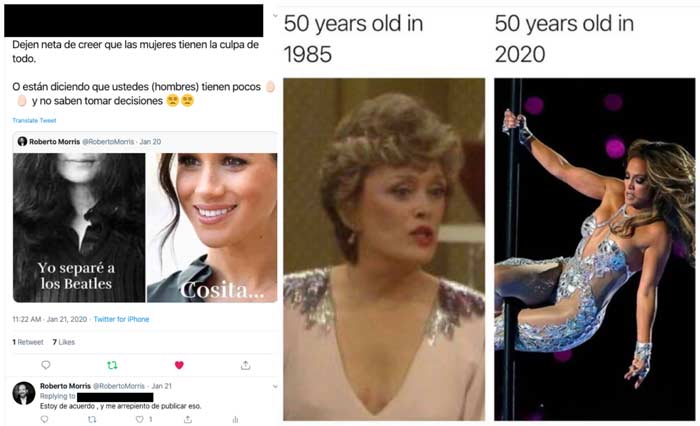700x426 pixels.
Task: Open Roberto Morris's avatar in the reply
Action: [24, 393]
